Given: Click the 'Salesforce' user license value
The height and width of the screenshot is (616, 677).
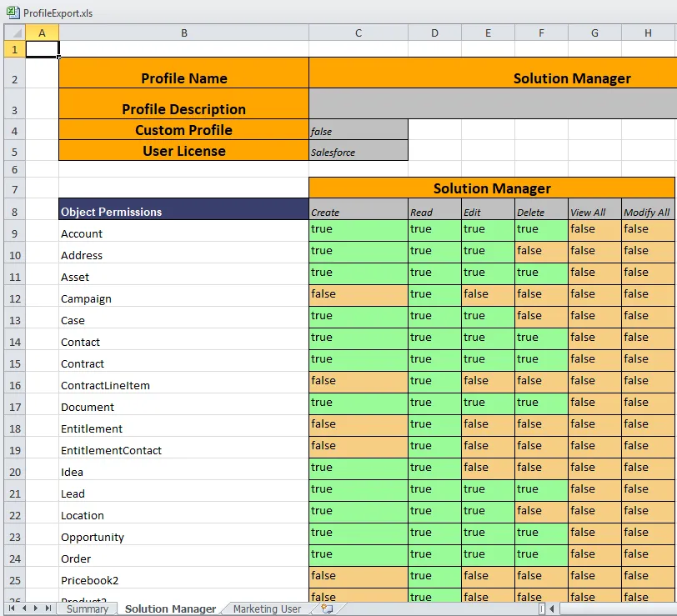Looking at the screenshot, I should [359, 150].
